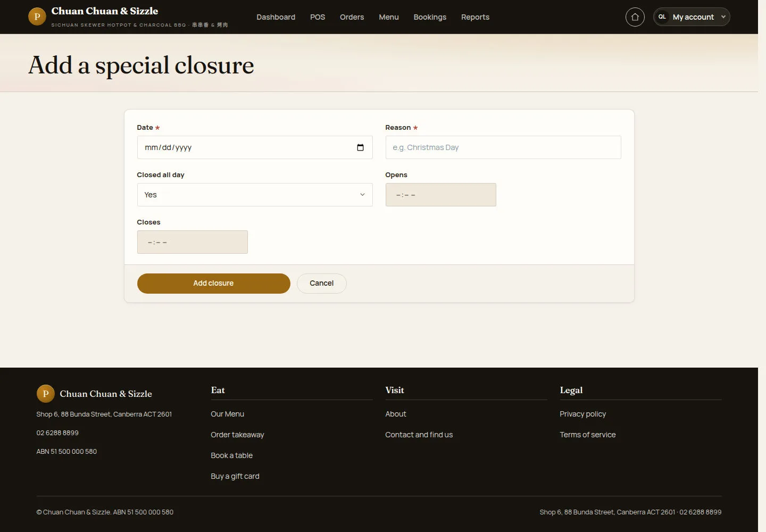Focus the Date input field

pos(255,147)
